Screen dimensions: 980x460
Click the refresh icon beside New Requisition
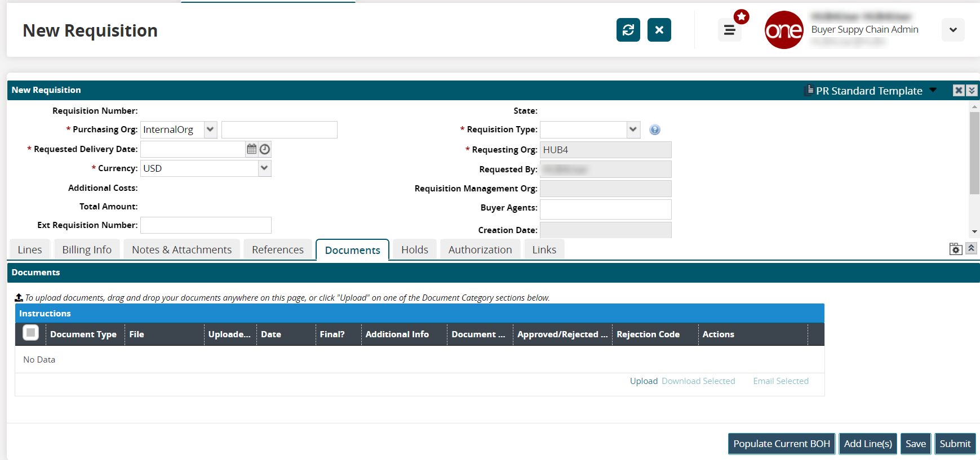pos(628,30)
